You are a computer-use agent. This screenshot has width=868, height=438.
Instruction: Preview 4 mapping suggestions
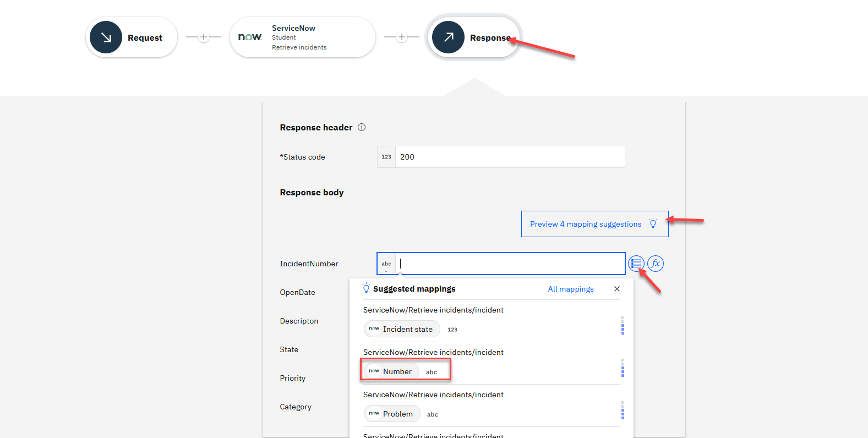pos(586,224)
